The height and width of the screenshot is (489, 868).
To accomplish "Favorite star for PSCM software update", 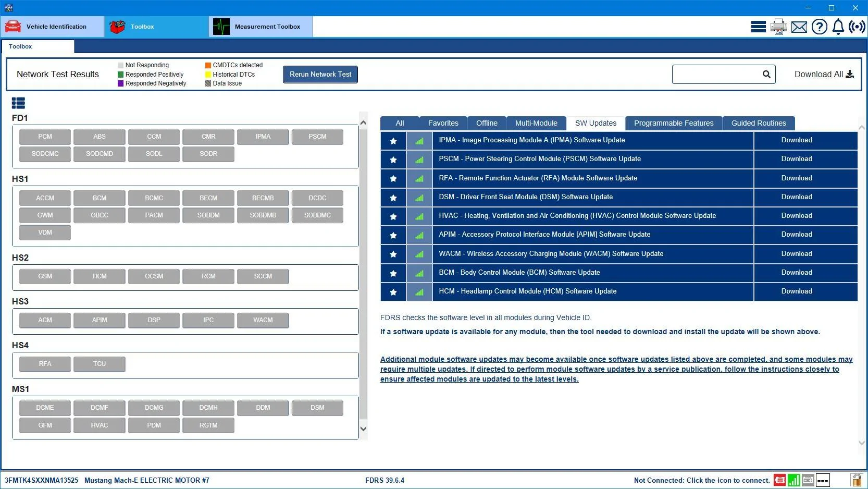I will tap(393, 160).
